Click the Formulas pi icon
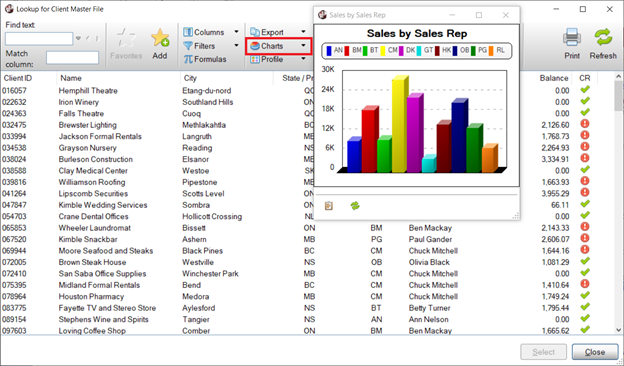624x366 pixels. pyautogui.click(x=188, y=59)
